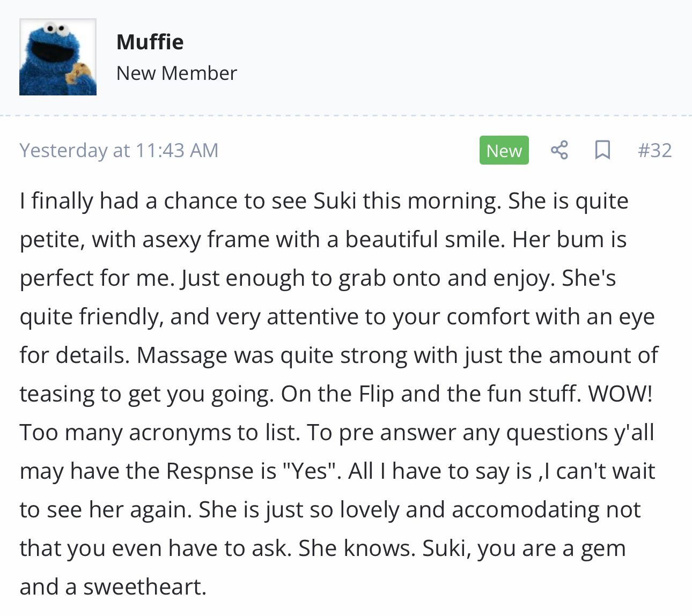Viewport: 692px width, 616px height.
Task: Click the phrase 'Too many acronyms to list'
Action: pos(159,433)
